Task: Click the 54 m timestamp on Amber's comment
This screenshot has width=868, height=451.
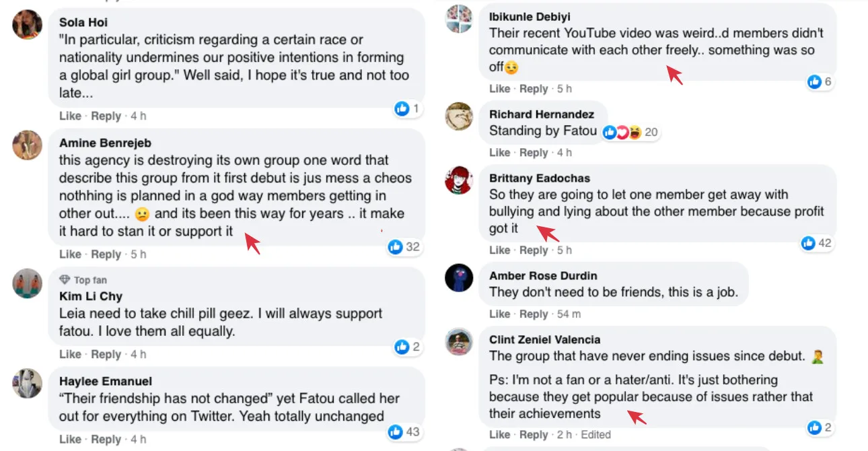Action: pyautogui.click(x=569, y=314)
